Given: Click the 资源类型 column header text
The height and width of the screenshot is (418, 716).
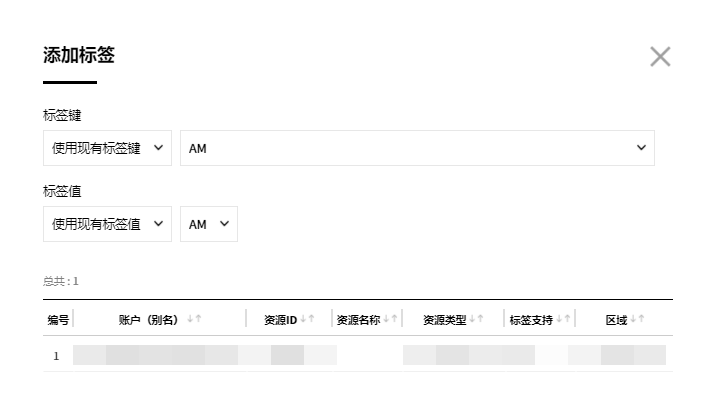Looking at the screenshot, I should click(x=445, y=320).
